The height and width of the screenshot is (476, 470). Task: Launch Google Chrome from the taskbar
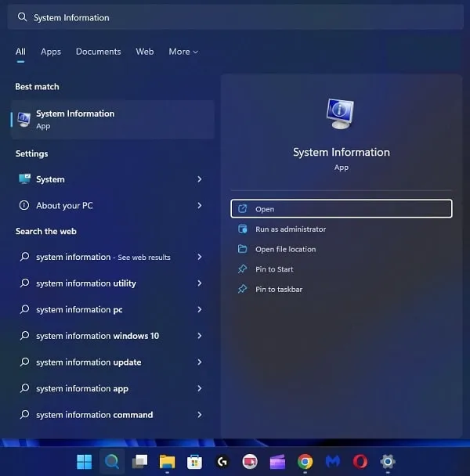pyautogui.click(x=305, y=461)
